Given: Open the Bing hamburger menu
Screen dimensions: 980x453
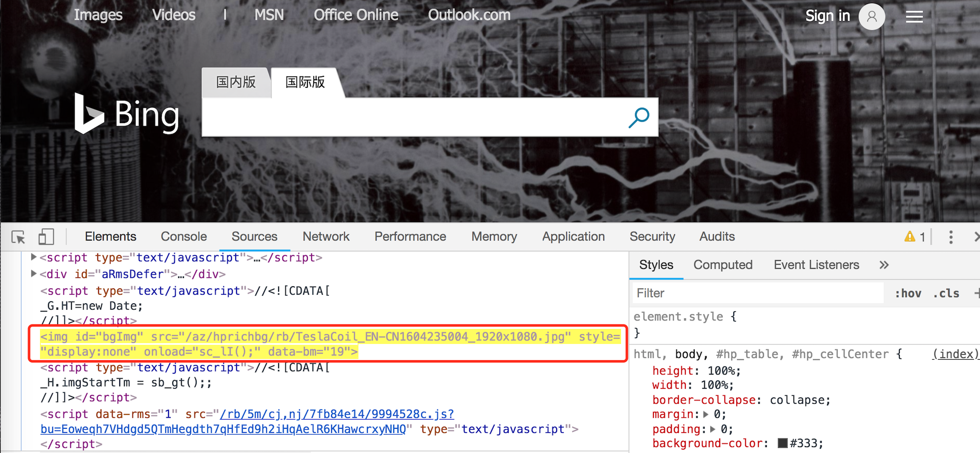Looking at the screenshot, I should click(x=914, y=17).
